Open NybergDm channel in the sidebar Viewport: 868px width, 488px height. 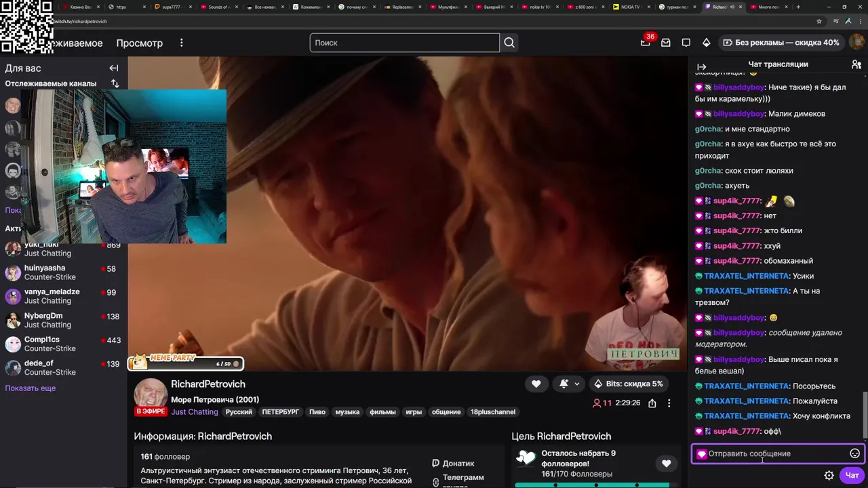click(x=62, y=320)
